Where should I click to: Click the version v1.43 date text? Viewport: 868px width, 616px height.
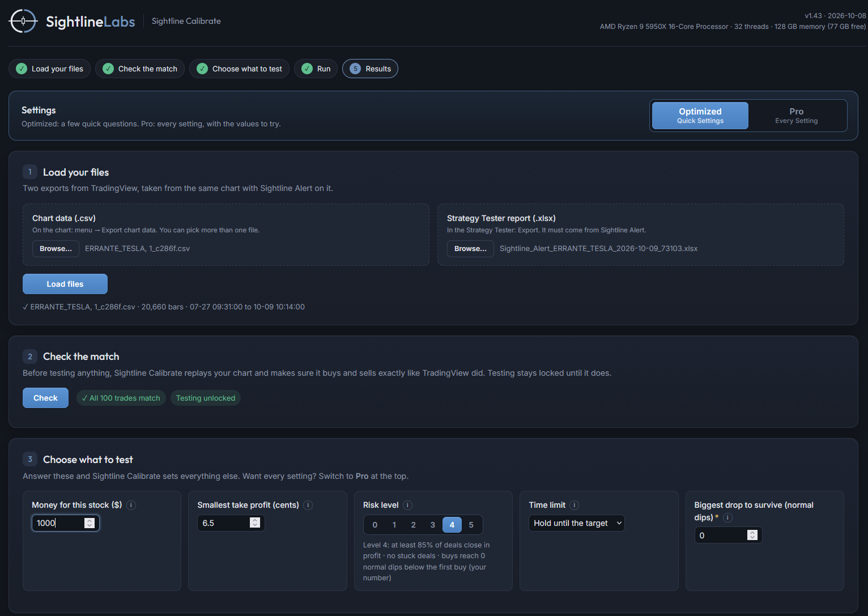tap(835, 16)
